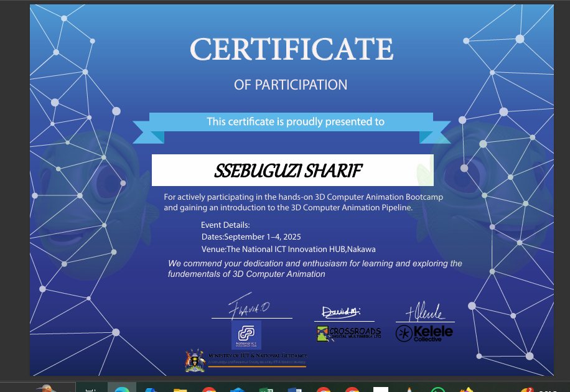Viewport: 570px width, 392px height.
Task: Select the Venue National ICT Innovation HUB text
Action: pyautogui.click(x=288, y=249)
